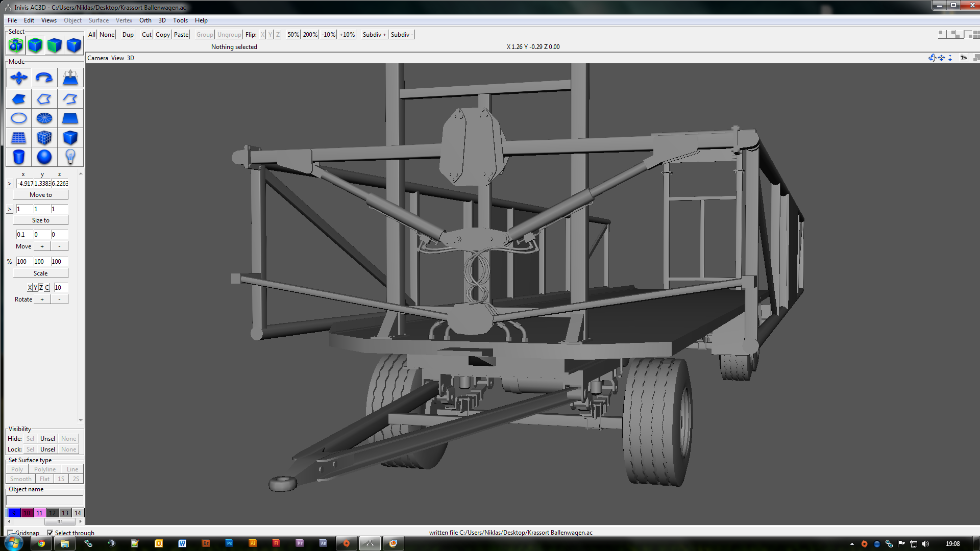Switch to Vertex select mode icon
The height and width of the screenshot is (551, 980).
(74, 45)
